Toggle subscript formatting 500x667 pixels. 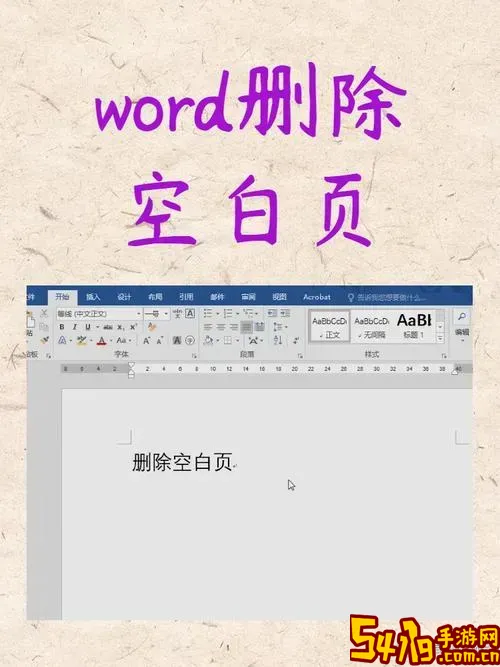point(121,327)
